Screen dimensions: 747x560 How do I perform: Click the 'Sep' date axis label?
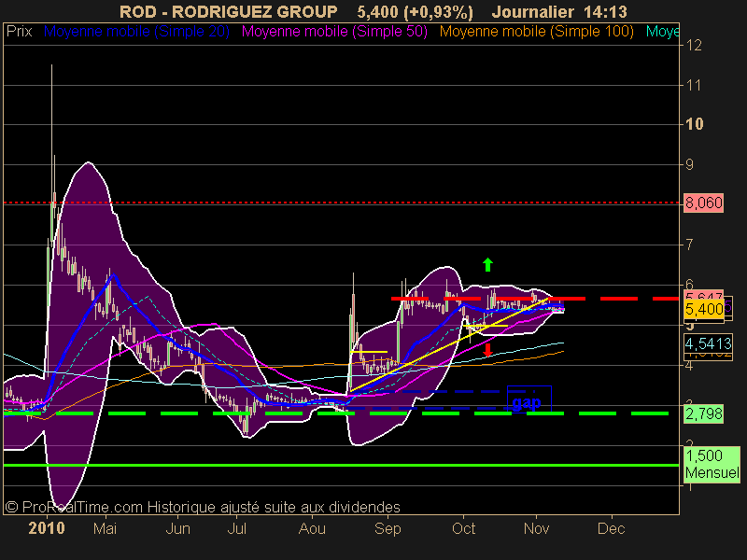point(388,528)
